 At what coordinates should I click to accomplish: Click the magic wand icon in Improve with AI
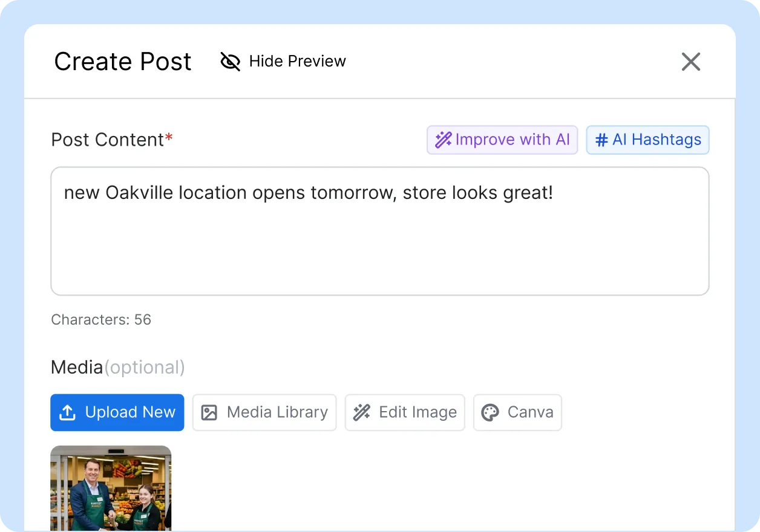click(444, 140)
